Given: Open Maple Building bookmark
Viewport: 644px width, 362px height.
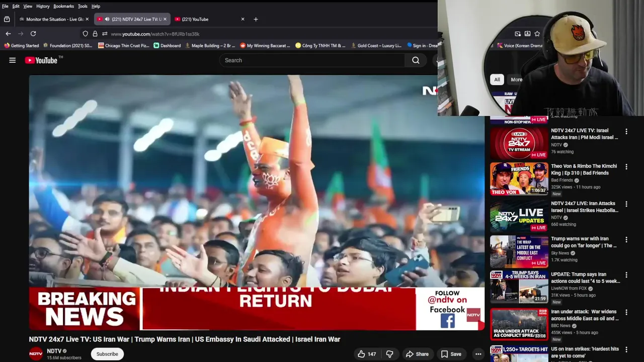Looking at the screenshot, I should pos(210,46).
